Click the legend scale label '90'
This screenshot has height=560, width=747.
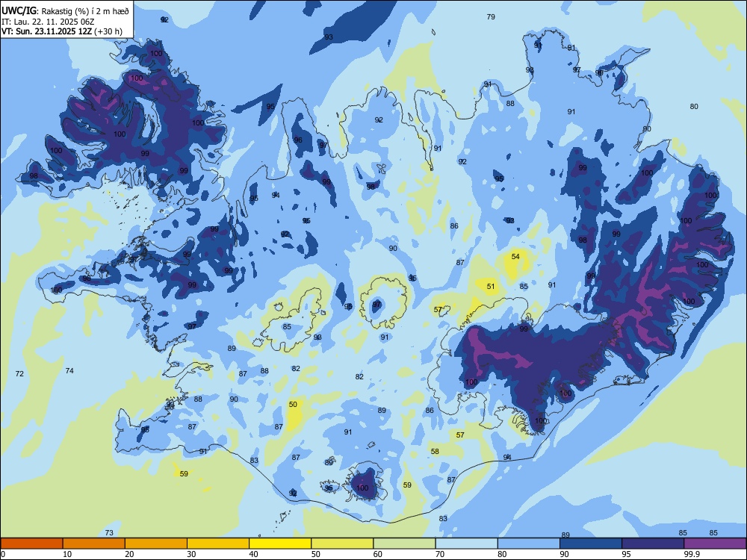tap(565, 554)
